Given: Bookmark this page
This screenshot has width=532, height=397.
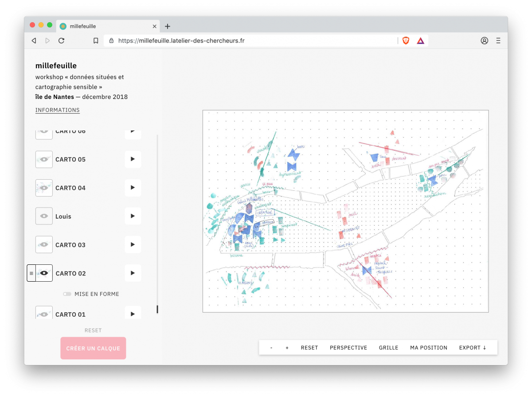Looking at the screenshot, I should (x=96, y=41).
